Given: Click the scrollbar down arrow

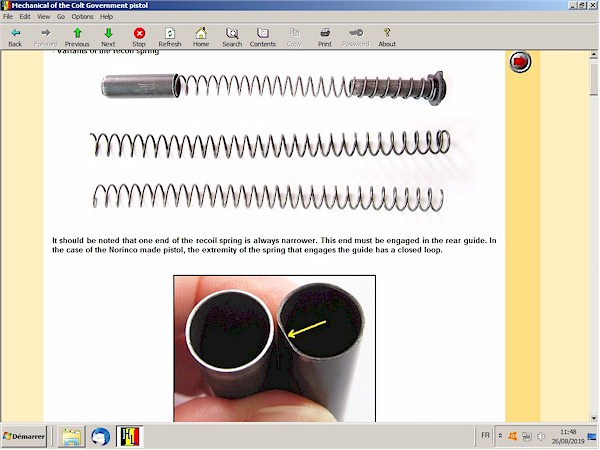Looking at the screenshot, I should click(x=593, y=418).
